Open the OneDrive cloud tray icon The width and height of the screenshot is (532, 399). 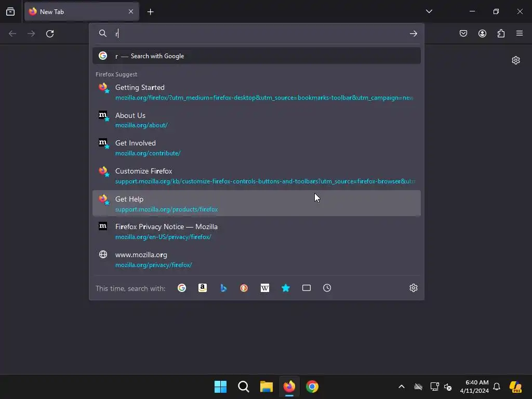(418, 387)
